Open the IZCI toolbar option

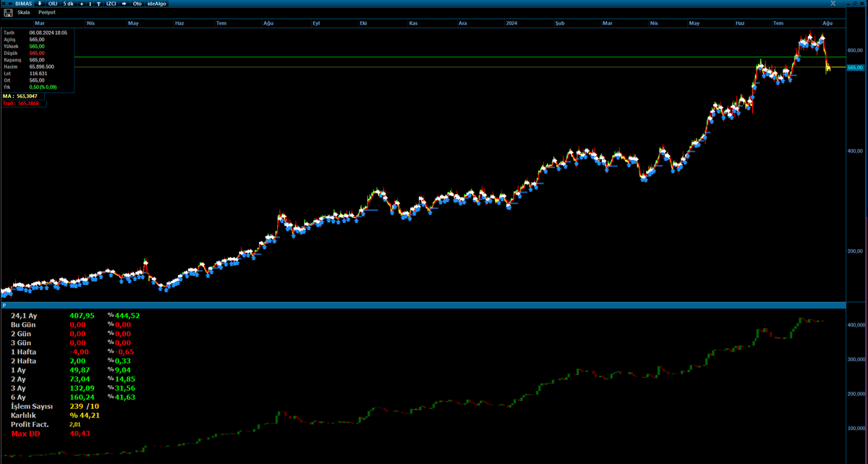[111, 4]
